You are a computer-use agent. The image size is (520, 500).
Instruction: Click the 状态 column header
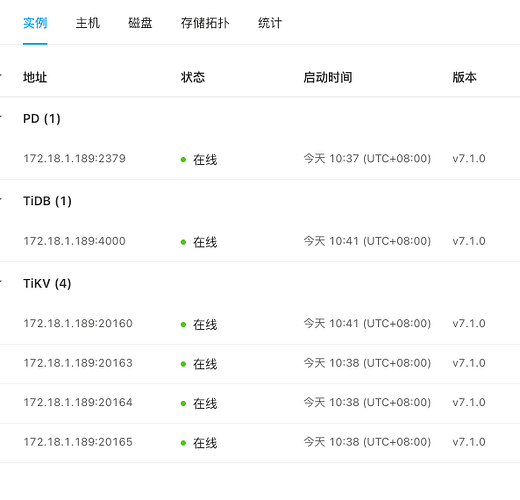tap(193, 77)
